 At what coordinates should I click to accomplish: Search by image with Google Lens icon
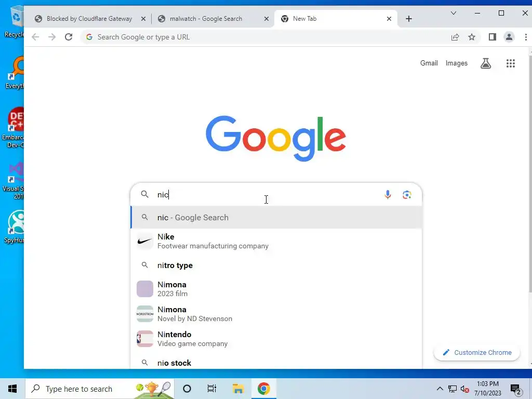[x=407, y=194]
